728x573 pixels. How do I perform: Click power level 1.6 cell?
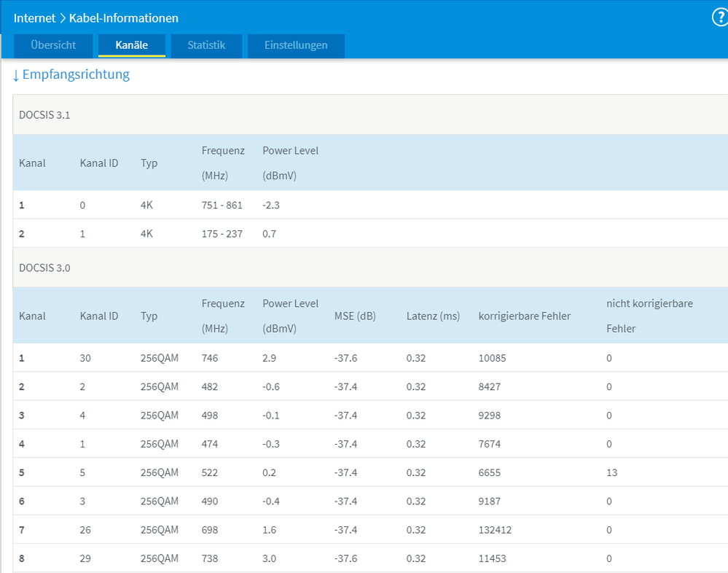point(270,530)
